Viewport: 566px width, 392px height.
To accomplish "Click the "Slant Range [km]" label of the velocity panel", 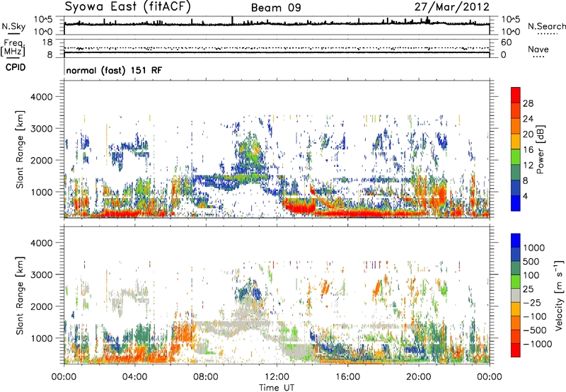I will point(20,296).
